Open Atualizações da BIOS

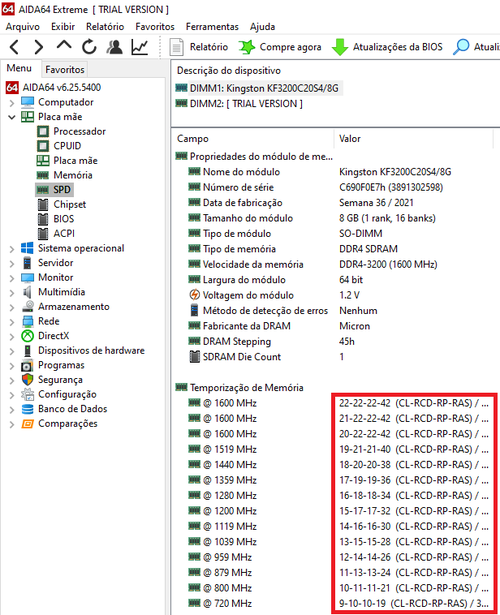[387, 47]
